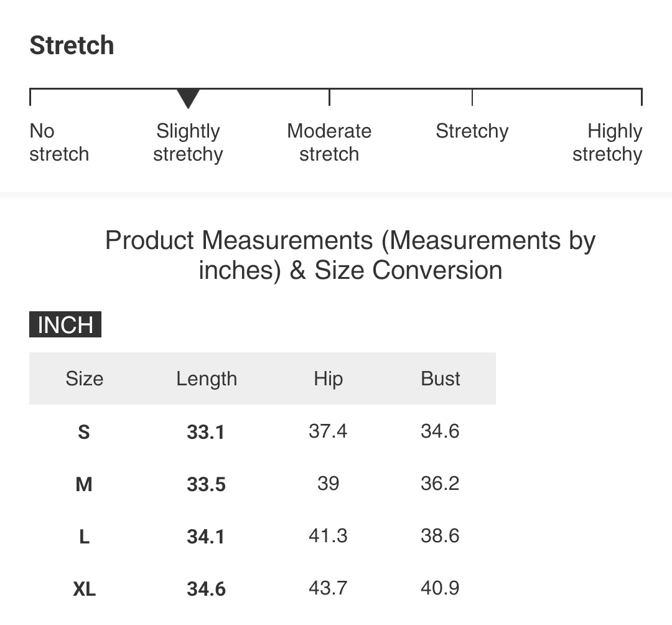Click the Hip column header
Viewport: 672px width, 625px height.
[329, 379]
